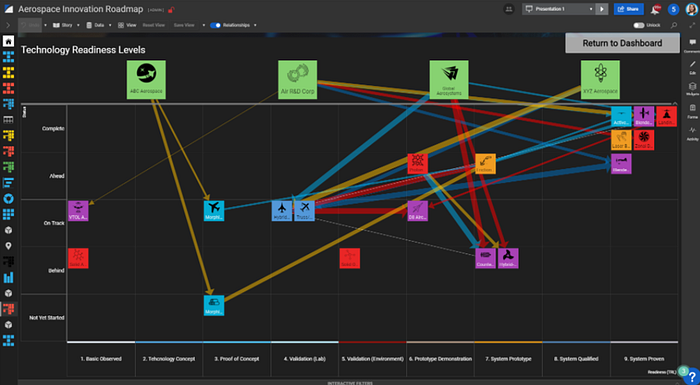
Task: Open the green board view in sidebar
Action: pyautogui.click(x=8, y=167)
